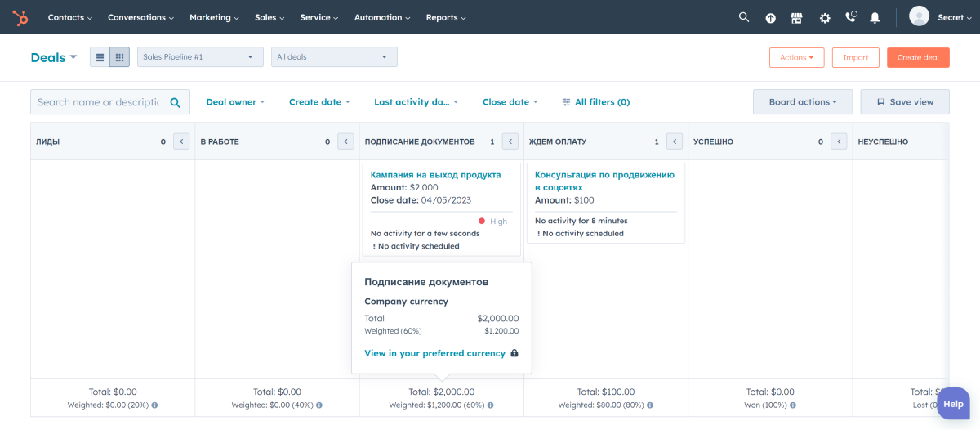Click info icon beside Weighted $0.00 (20%)
The width and height of the screenshot is (980, 430).
pyautogui.click(x=154, y=405)
